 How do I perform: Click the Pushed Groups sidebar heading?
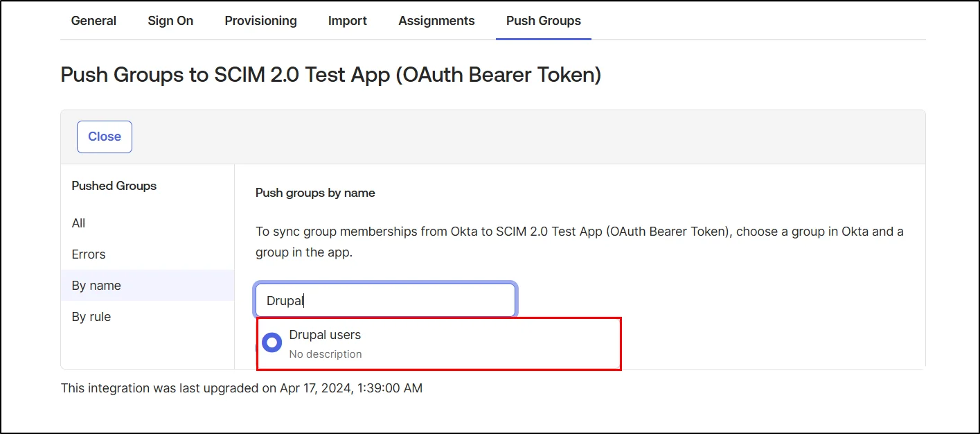tap(114, 186)
